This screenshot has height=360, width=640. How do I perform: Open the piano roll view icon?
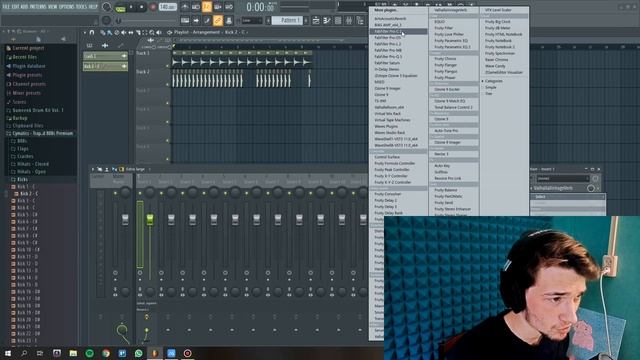click(x=327, y=20)
